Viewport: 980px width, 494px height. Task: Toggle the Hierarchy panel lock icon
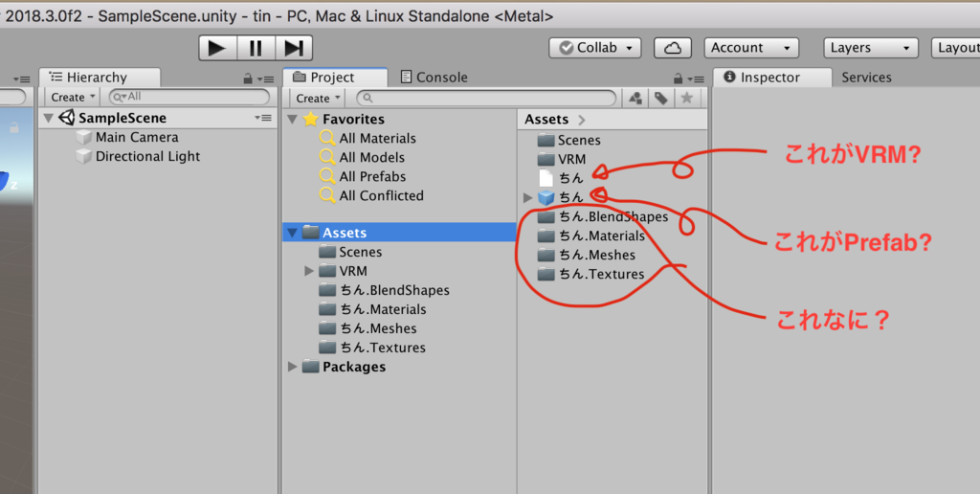[248, 79]
